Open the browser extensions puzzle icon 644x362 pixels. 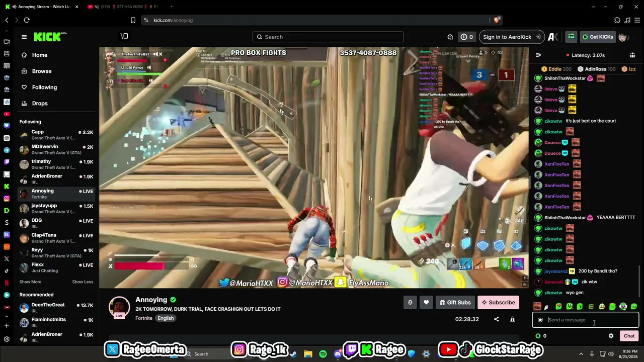(617, 20)
